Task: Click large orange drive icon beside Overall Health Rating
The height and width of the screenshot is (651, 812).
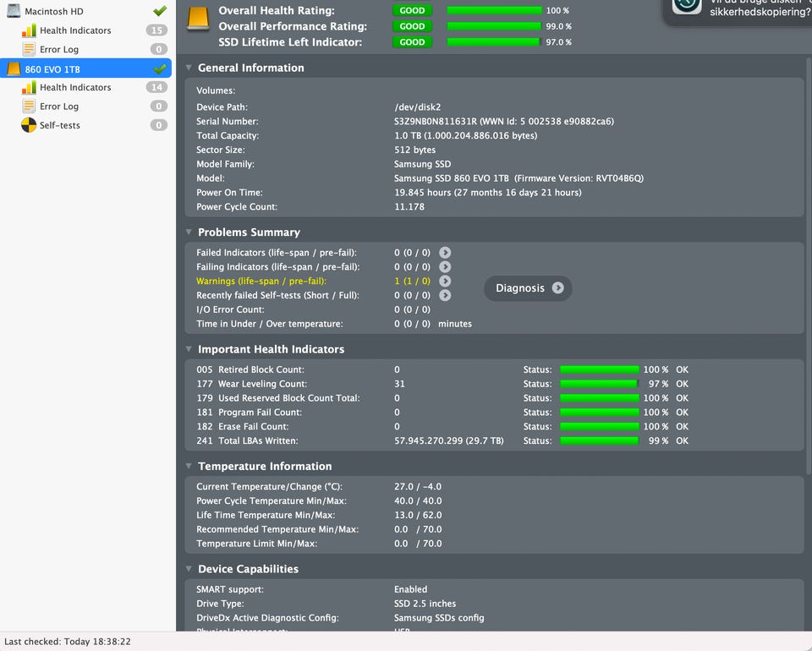Action: 198,18
